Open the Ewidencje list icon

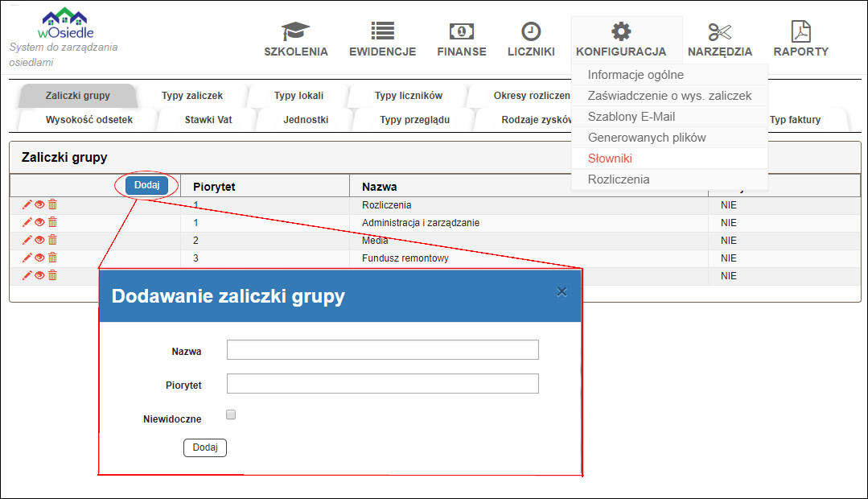coord(383,31)
